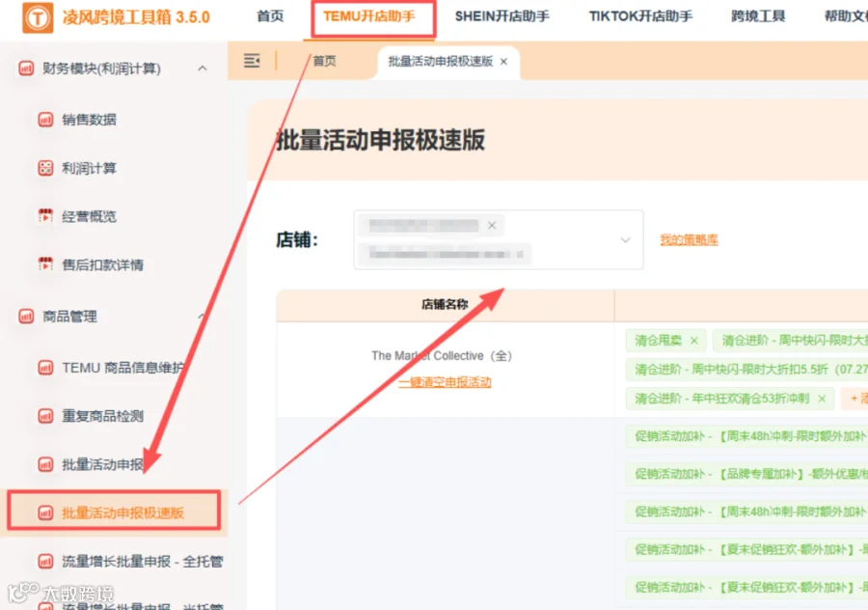Click the 售后扣款详情 menu icon

(45, 264)
